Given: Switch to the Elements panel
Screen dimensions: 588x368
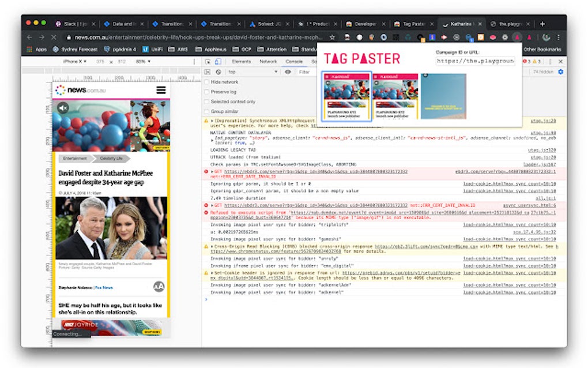Looking at the screenshot, I should (x=242, y=61).
